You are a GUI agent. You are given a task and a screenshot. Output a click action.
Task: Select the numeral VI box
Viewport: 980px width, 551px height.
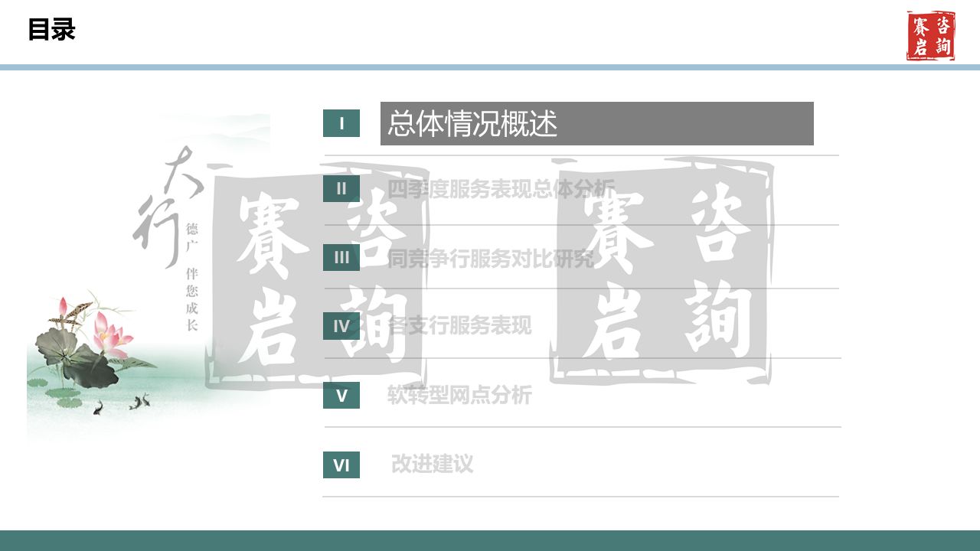point(341,465)
